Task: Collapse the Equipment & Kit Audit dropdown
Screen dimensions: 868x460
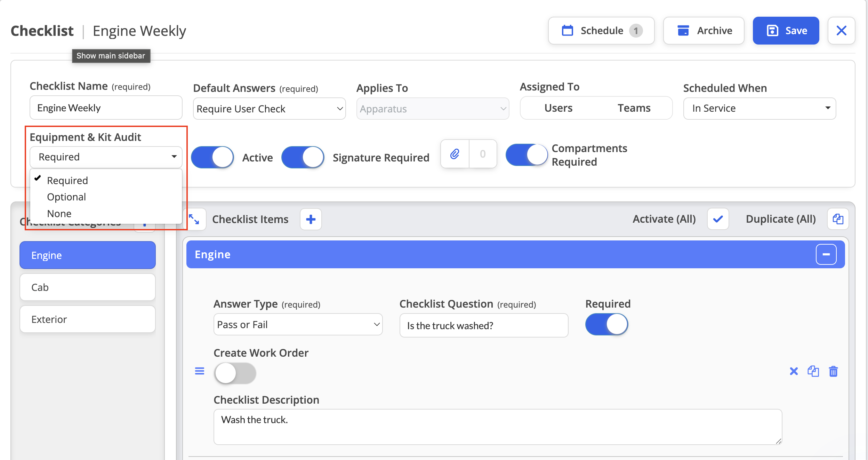Action: [x=106, y=157]
